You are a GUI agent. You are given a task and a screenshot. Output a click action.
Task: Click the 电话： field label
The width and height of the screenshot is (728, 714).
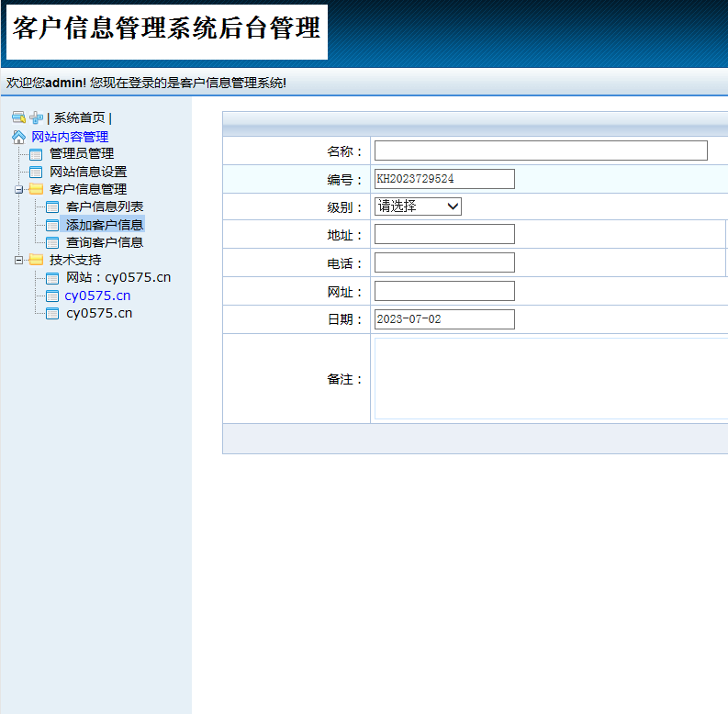(344, 263)
